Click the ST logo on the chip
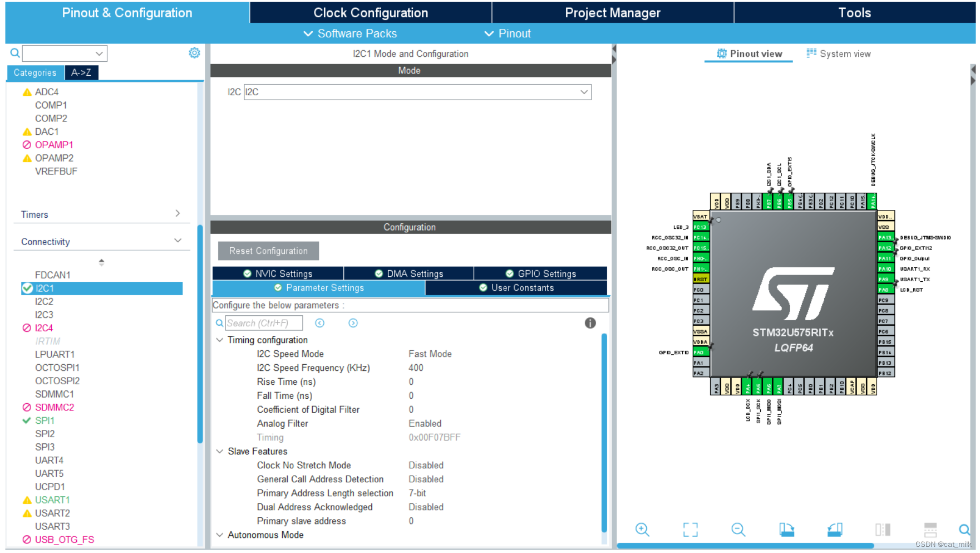Screen dimensions: 980x553 coord(793,293)
